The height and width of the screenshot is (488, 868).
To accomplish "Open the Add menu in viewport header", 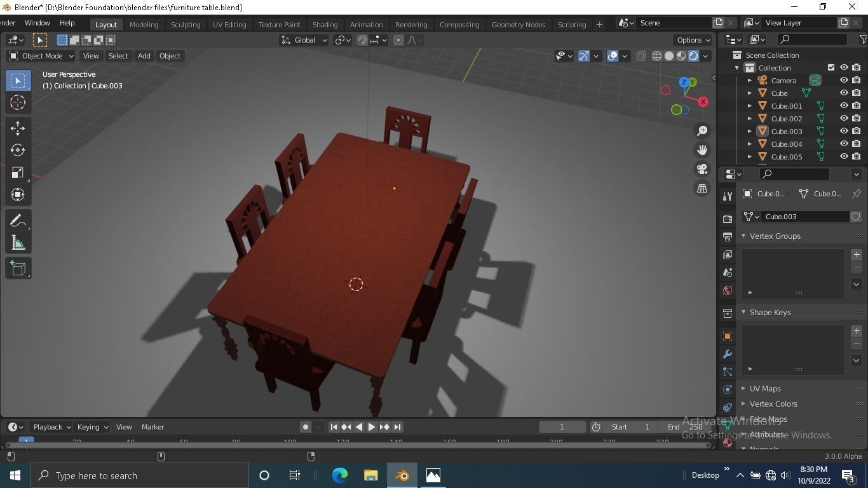I will point(144,56).
